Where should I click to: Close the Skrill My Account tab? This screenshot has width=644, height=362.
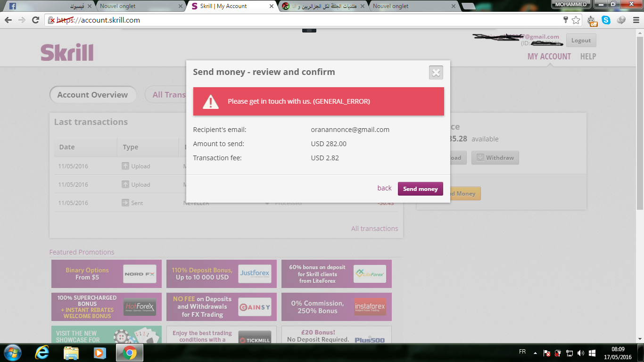pyautogui.click(x=271, y=6)
